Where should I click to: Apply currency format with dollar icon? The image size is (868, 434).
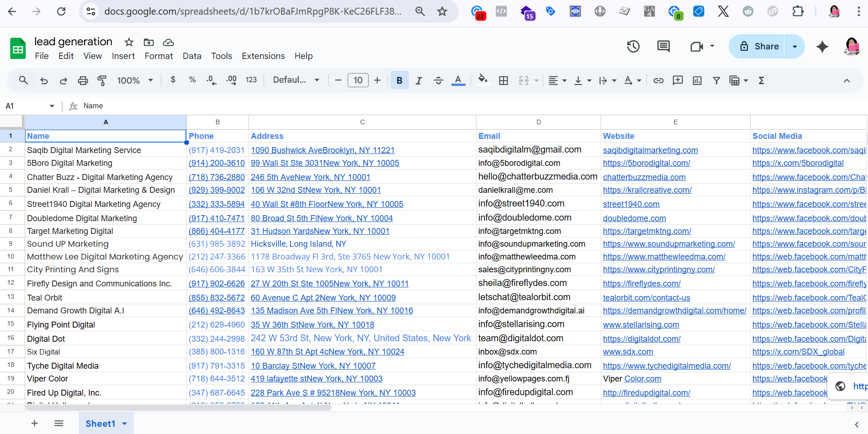point(173,79)
